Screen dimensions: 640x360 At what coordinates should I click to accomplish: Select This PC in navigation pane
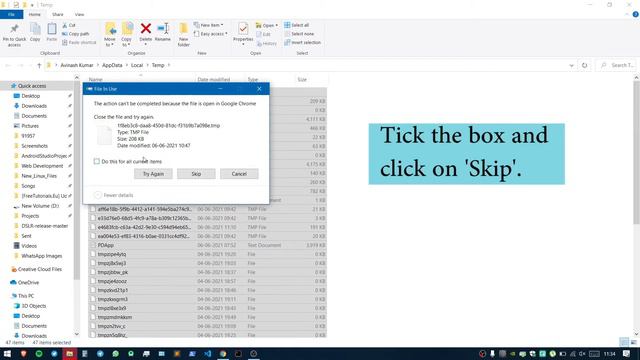pyautogui.click(x=26, y=296)
